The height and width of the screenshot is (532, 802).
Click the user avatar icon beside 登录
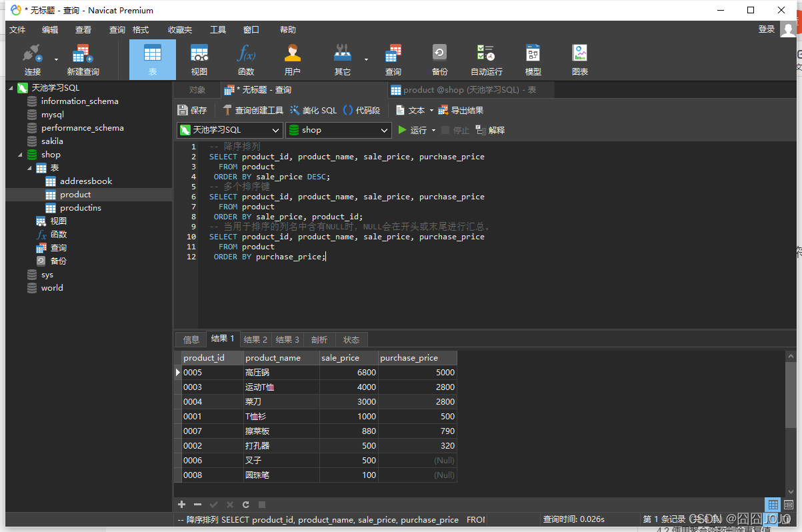(x=789, y=29)
